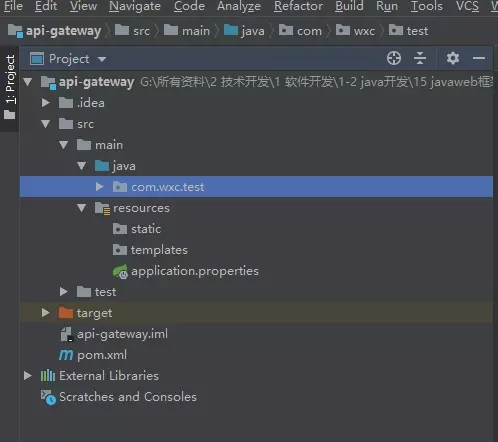
Task: Expand the com.wxc.test package arrow
Action: (x=100, y=187)
